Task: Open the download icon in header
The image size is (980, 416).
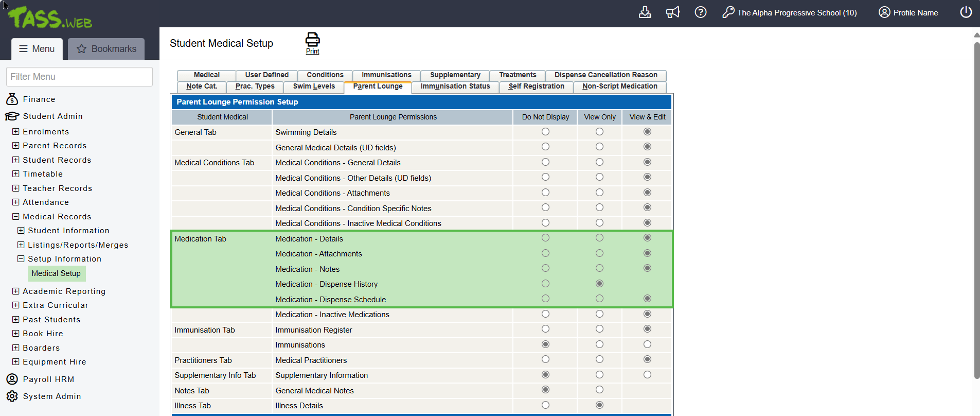Action: pyautogui.click(x=645, y=12)
